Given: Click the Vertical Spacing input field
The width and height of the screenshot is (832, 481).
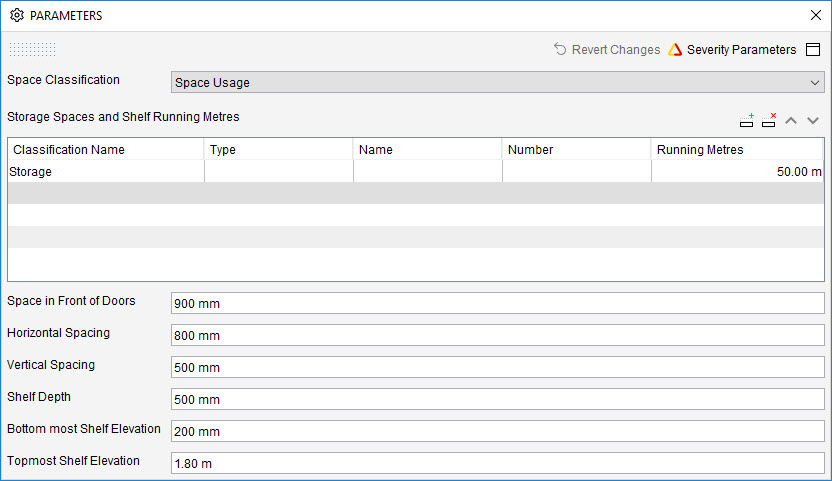Looking at the screenshot, I should [497, 367].
